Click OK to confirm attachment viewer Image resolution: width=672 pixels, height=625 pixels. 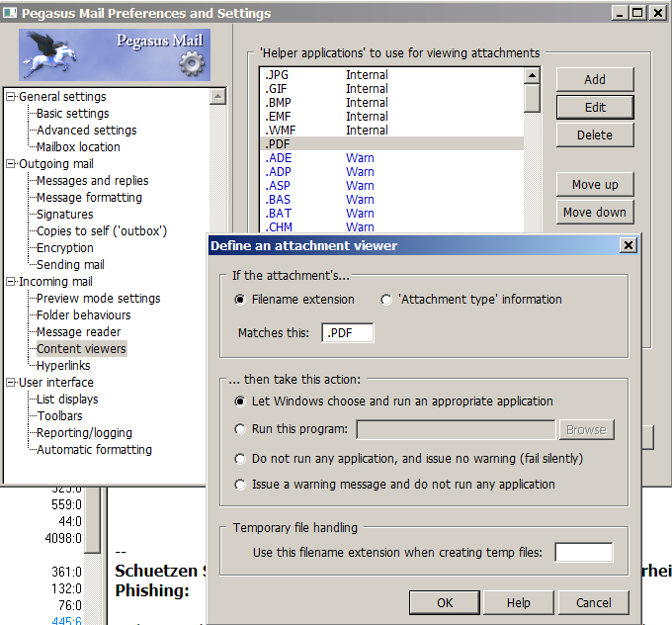tap(445, 602)
